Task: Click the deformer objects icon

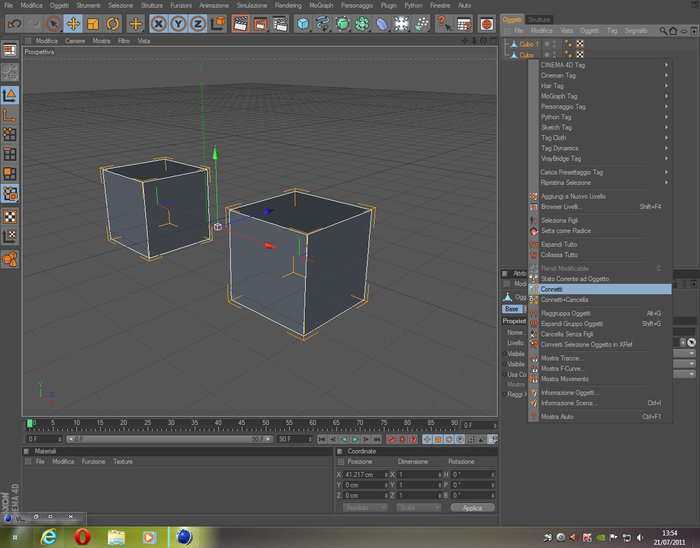Action: 382,23
